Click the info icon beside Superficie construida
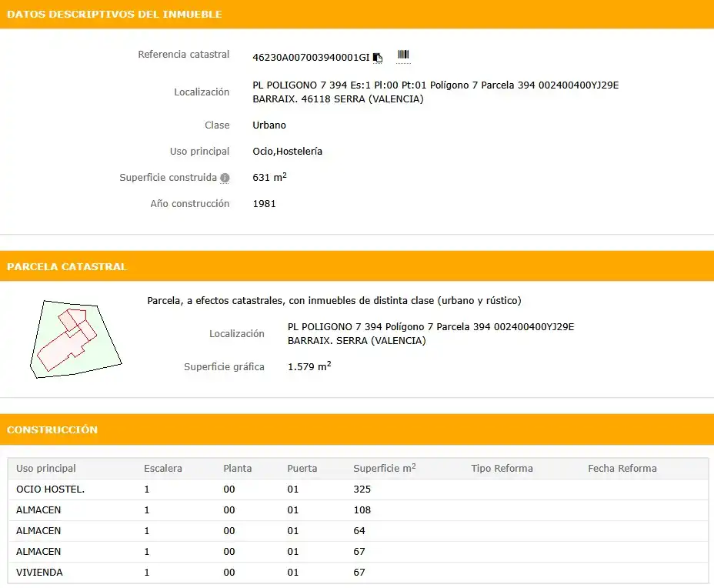This screenshot has height=588, width=714. [225, 178]
